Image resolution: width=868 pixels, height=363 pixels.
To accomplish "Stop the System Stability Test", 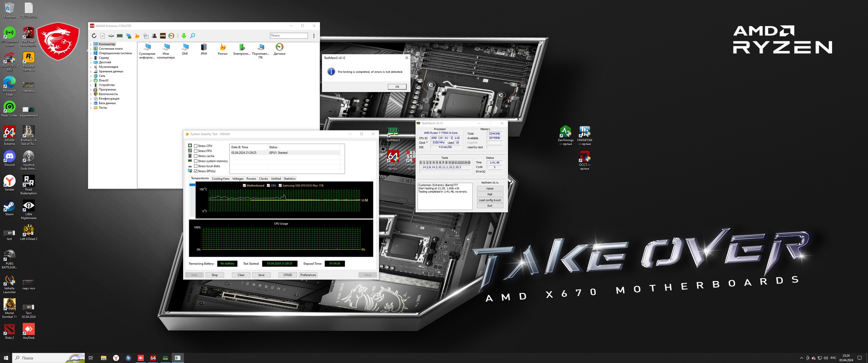I will click(215, 275).
